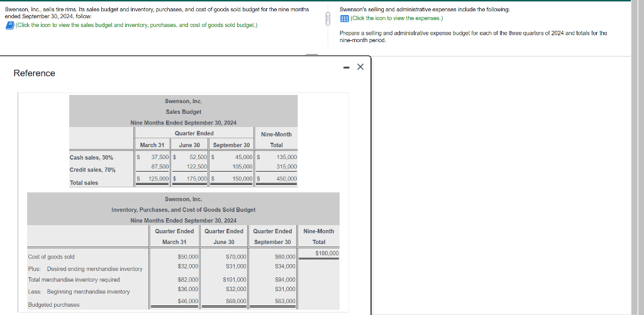Click the link to view sales and inventory budgets
The image size is (644, 315).
(136, 25)
